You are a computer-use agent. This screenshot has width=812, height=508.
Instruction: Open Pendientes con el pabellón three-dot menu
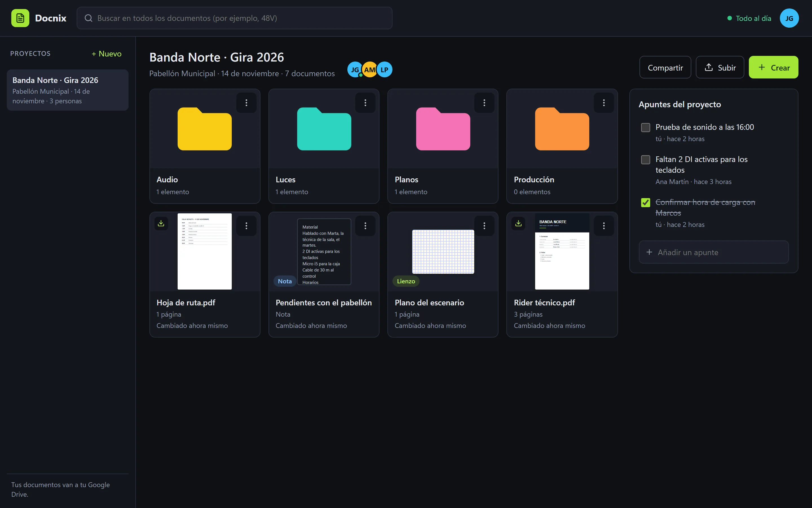click(365, 226)
